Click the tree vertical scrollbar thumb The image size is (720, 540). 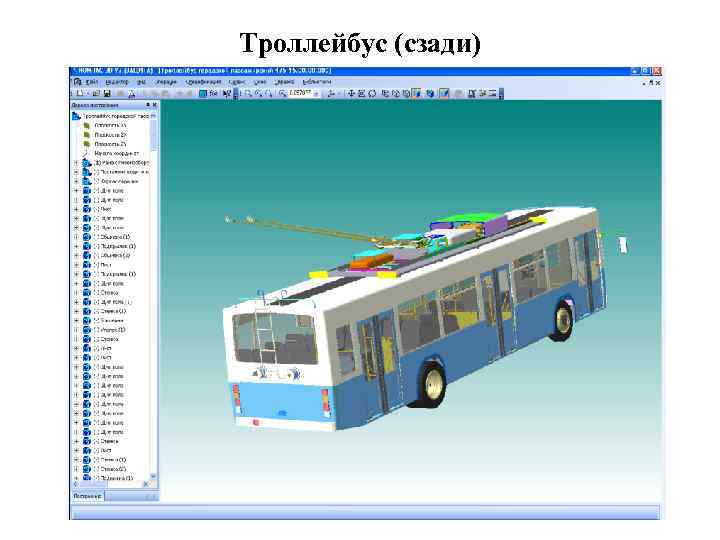153,134
